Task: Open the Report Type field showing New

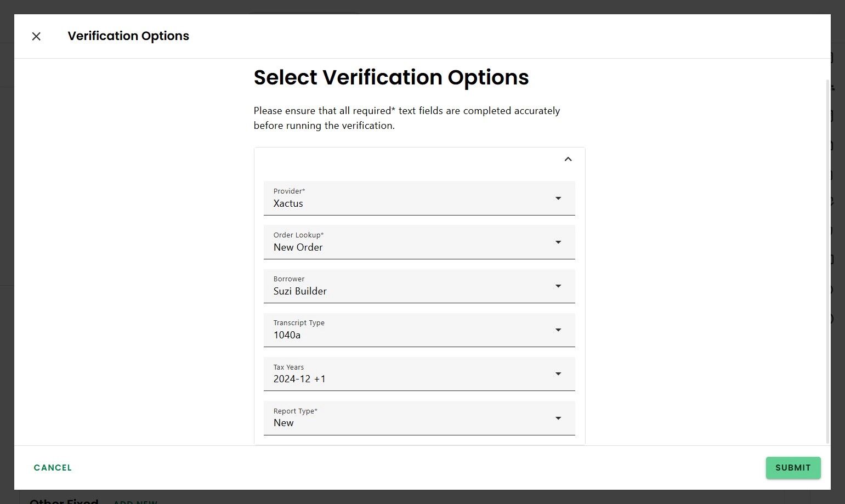Action: point(406,418)
